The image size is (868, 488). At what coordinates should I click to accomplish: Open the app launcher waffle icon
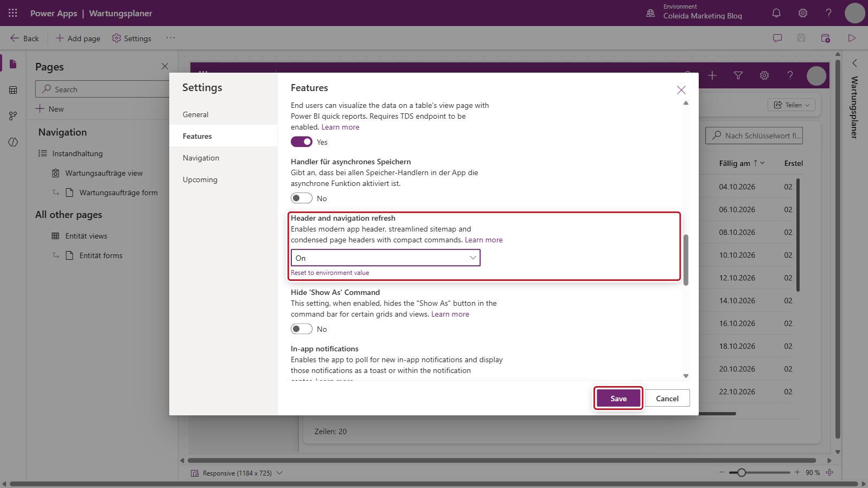tap(13, 13)
